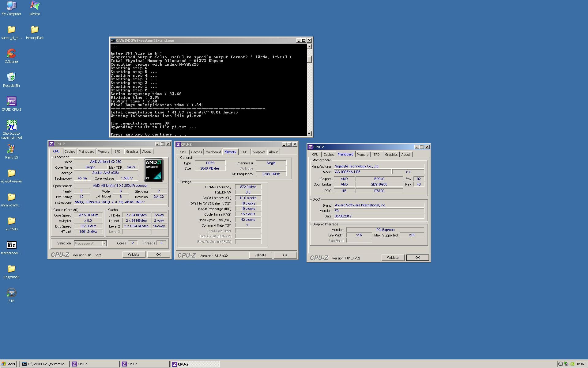Click the AMD Athlon II X2 250 name field
The width and height of the screenshot is (588, 368).
click(x=106, y=162)
